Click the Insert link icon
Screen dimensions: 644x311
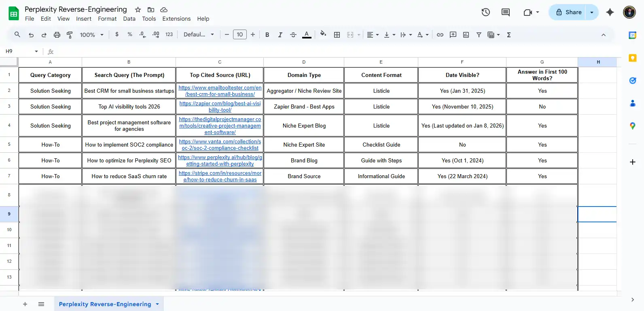(x=440, y=35)
